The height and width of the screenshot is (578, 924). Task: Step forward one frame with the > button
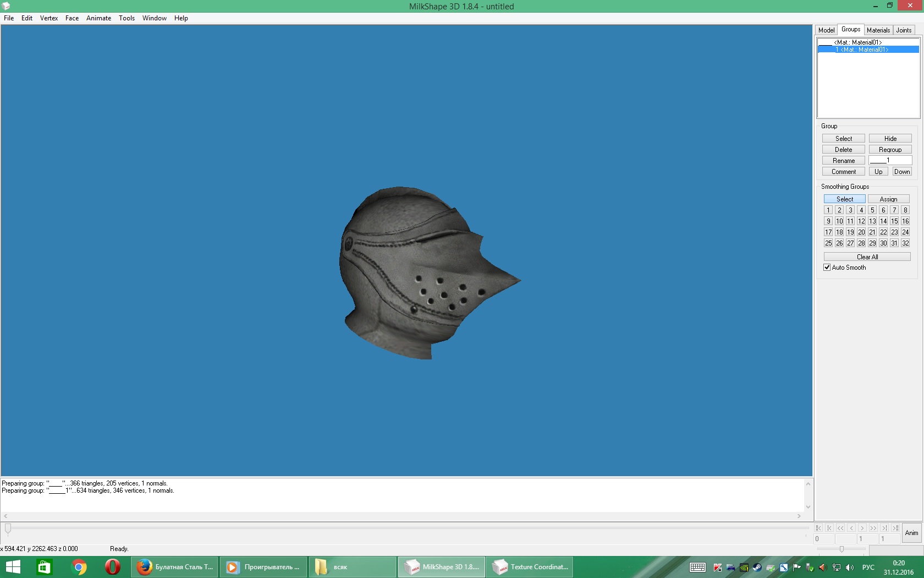(862, 528)
